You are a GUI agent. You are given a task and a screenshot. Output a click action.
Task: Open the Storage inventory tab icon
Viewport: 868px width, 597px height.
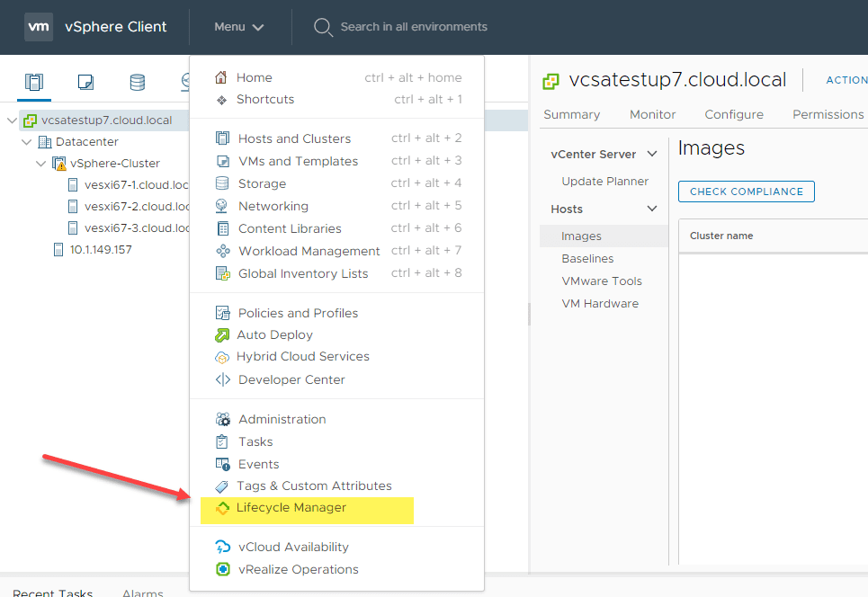(137, 83)
